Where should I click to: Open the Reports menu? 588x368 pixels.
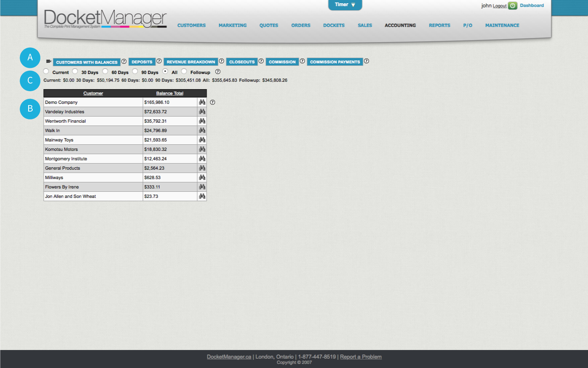click(x=439, y=25)
